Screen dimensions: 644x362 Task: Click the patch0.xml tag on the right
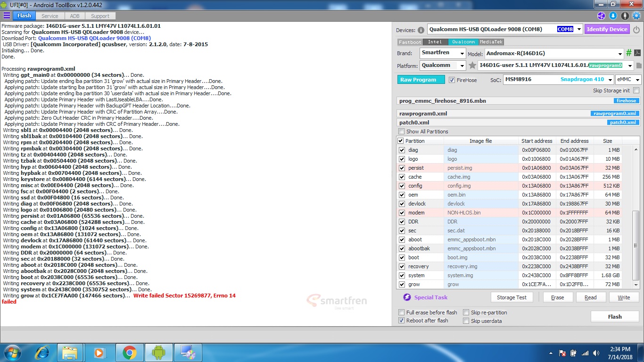point(623,123)
